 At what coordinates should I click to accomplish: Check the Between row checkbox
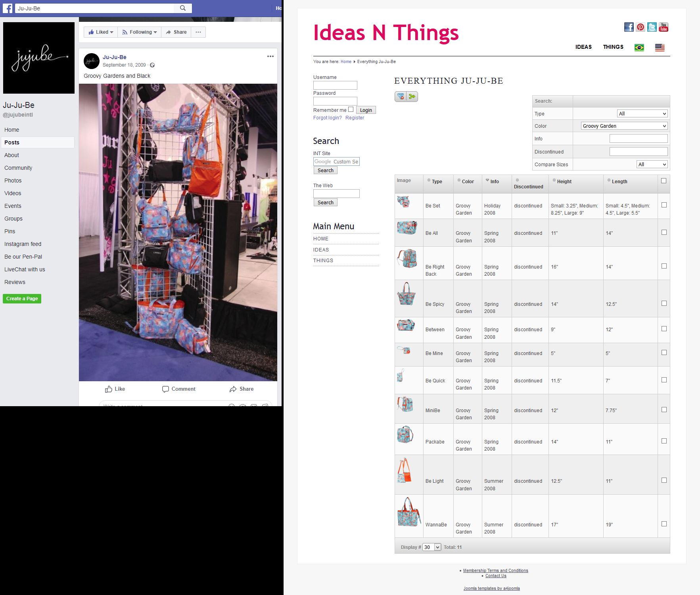(x=664, y=329)
